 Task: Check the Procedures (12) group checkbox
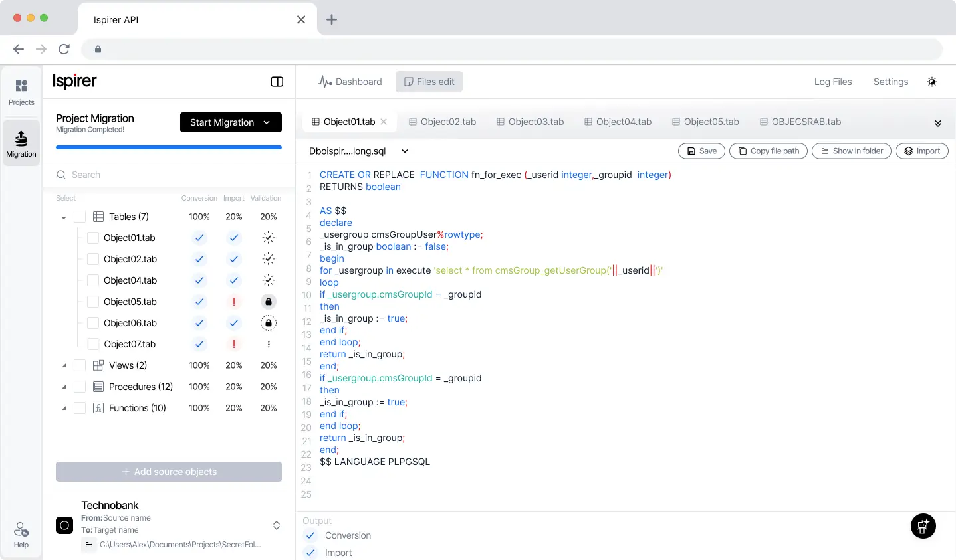point(80,387)
